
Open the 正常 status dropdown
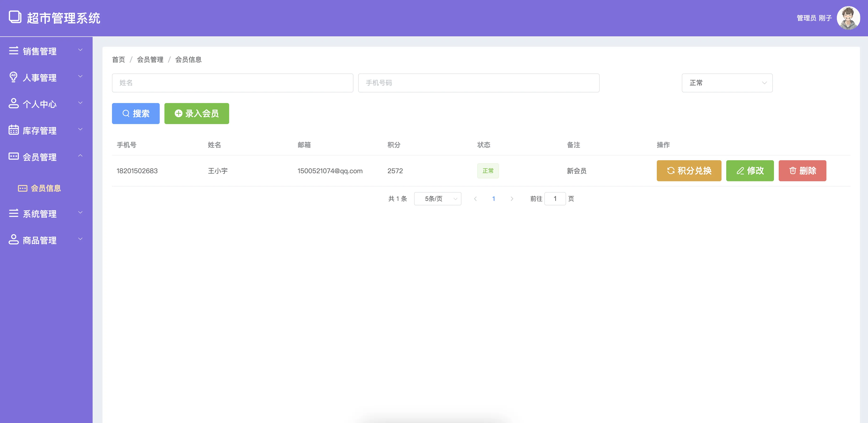(727, 83)
